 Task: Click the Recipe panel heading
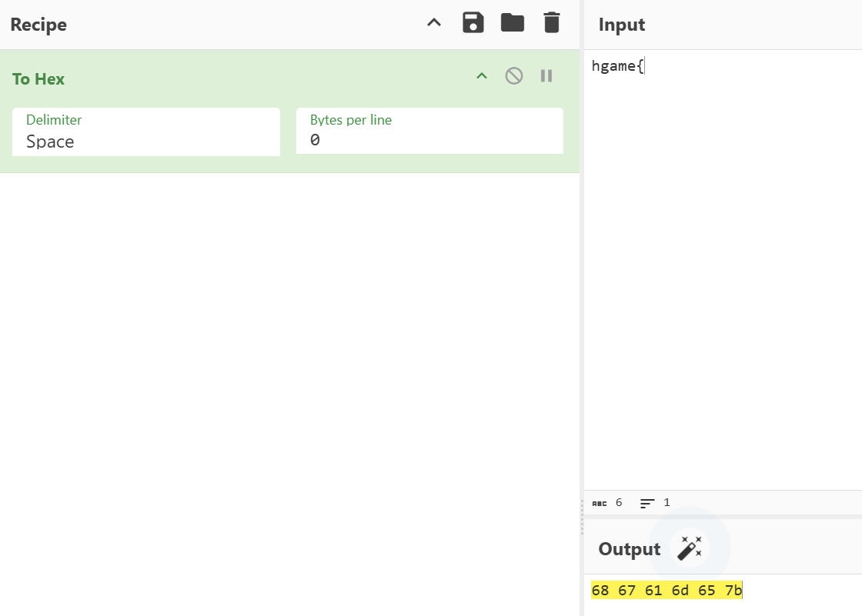pyautogui.click(x=38, y=25)
